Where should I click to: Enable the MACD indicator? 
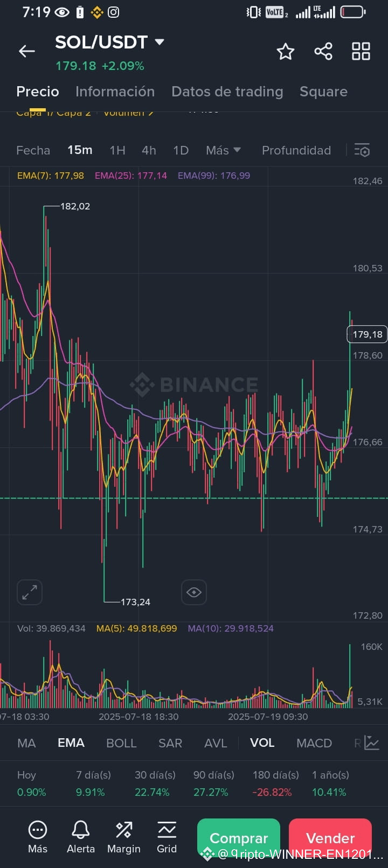click(x=314, y=743)
